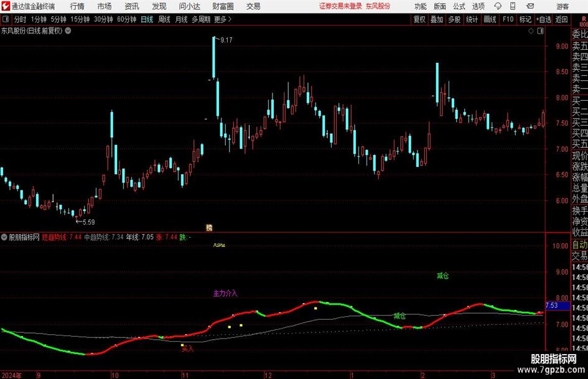This screenshot has width=588, height=379.
Task: Click the 游客 guest account label
Action: (562, 6)
